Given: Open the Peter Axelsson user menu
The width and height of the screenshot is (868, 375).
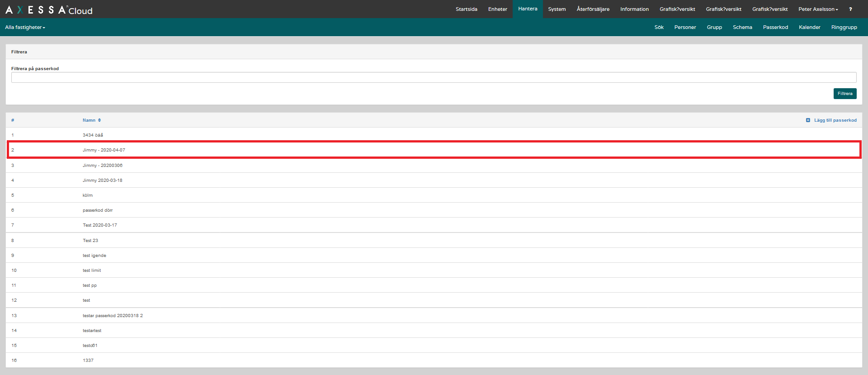Looking at the screenshot, I should (818, 9).
